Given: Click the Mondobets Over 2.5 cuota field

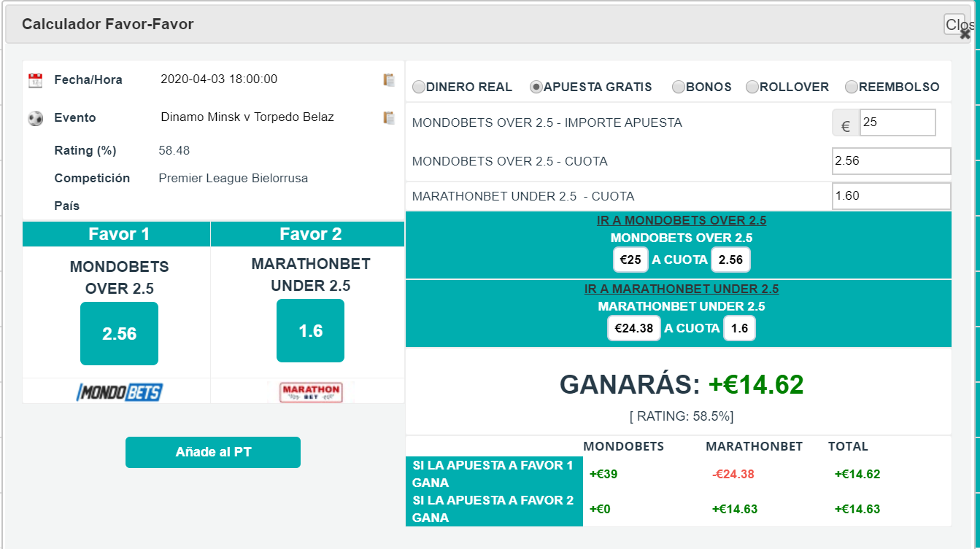Looking at the screenshot, I should 892,161.
